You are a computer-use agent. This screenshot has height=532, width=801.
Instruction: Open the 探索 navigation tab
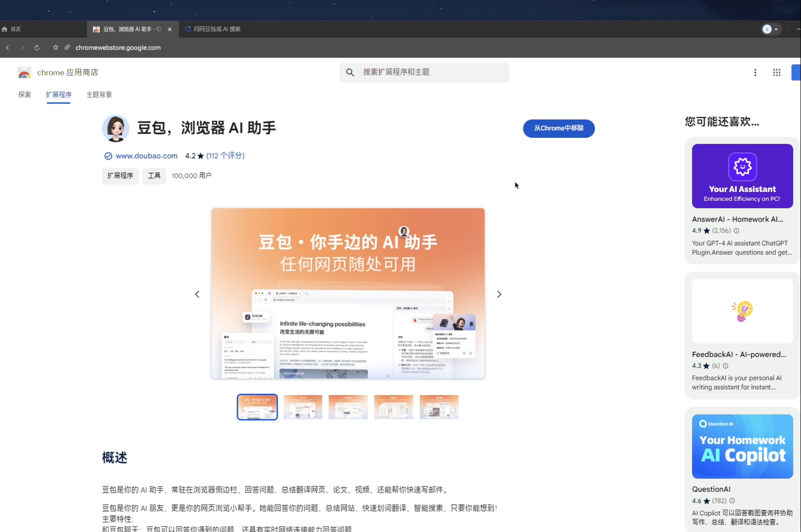24,95
